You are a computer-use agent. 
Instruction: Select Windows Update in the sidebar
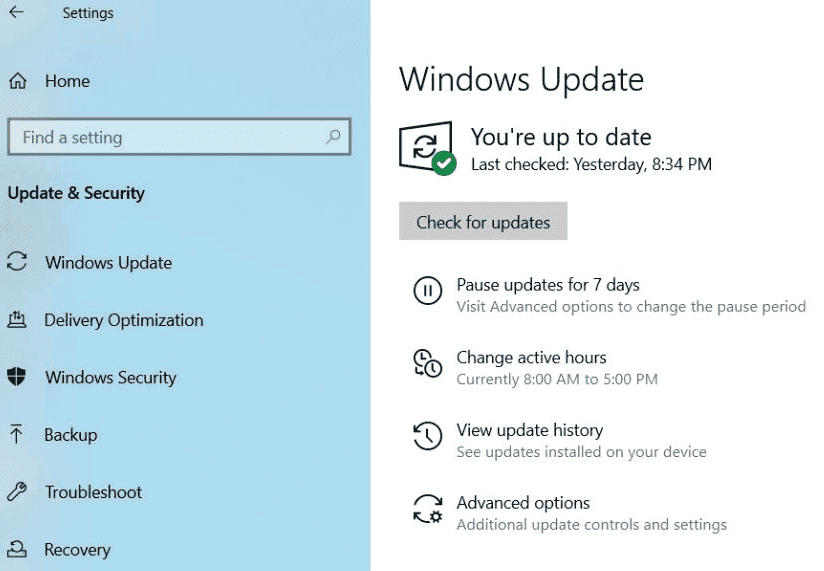point(108,263)
